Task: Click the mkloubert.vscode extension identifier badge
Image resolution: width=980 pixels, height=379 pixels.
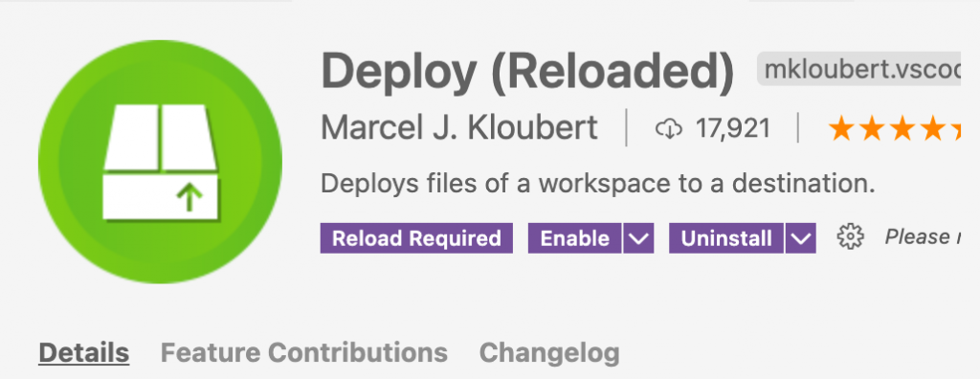Action: tap(858, 70)
